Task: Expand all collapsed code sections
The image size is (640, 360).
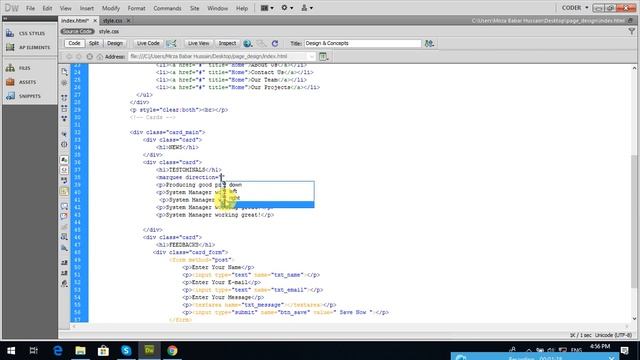Action: pyautogui.click(x=64, y=119)
